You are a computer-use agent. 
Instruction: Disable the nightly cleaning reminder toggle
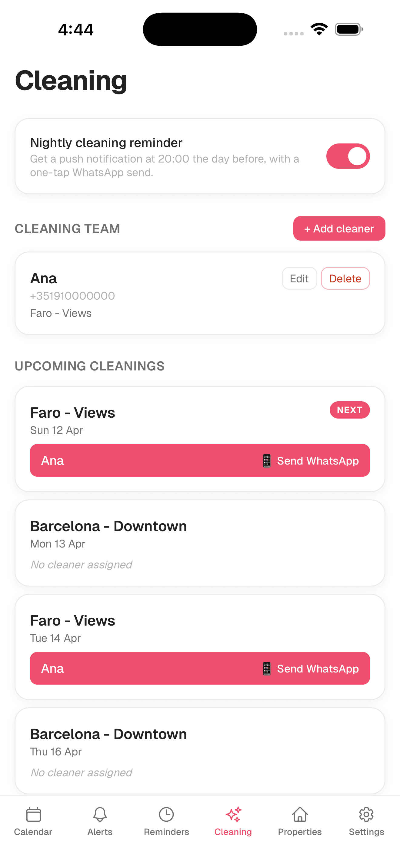pos(348,156)
